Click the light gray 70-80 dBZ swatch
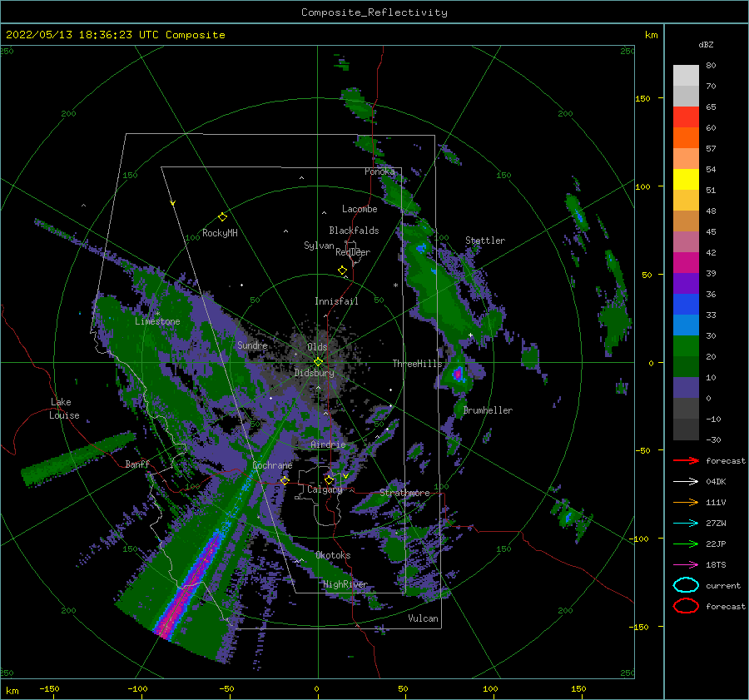The height and width of the screenshot is (700, 749). pyautogui.click(x=686, y=76)
